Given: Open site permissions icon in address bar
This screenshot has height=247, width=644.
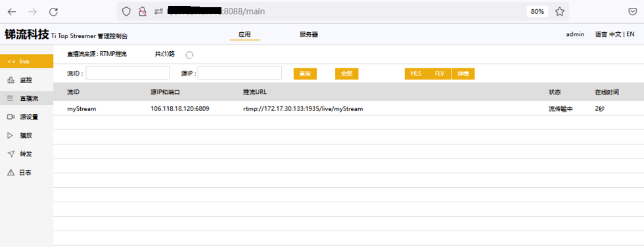Looking at the screenshot, I should pos(158,11).
